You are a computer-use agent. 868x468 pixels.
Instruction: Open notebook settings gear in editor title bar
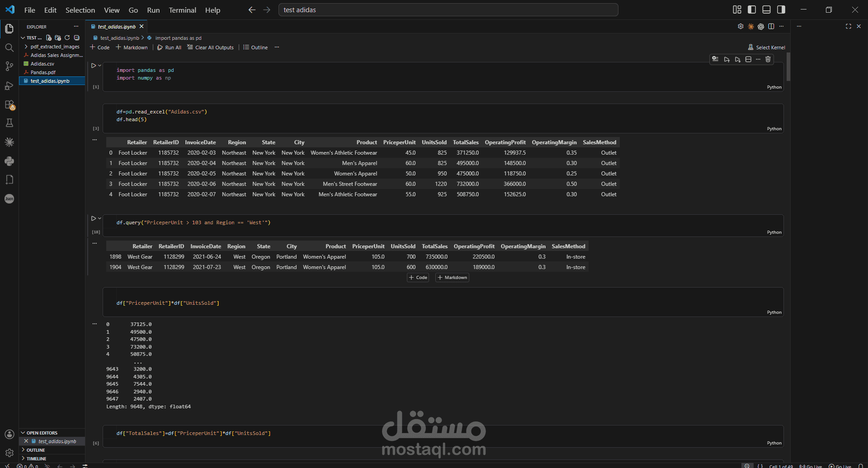point(741,26)
